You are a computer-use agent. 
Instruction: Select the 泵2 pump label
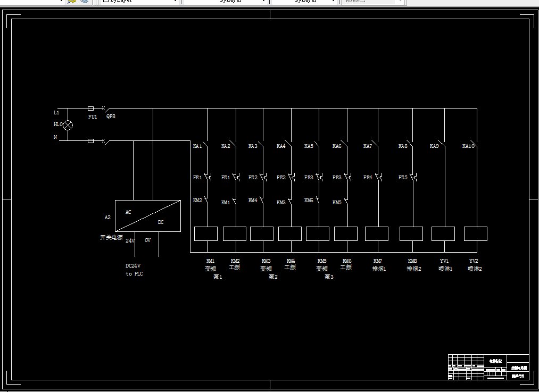click(x=273, y=277)
